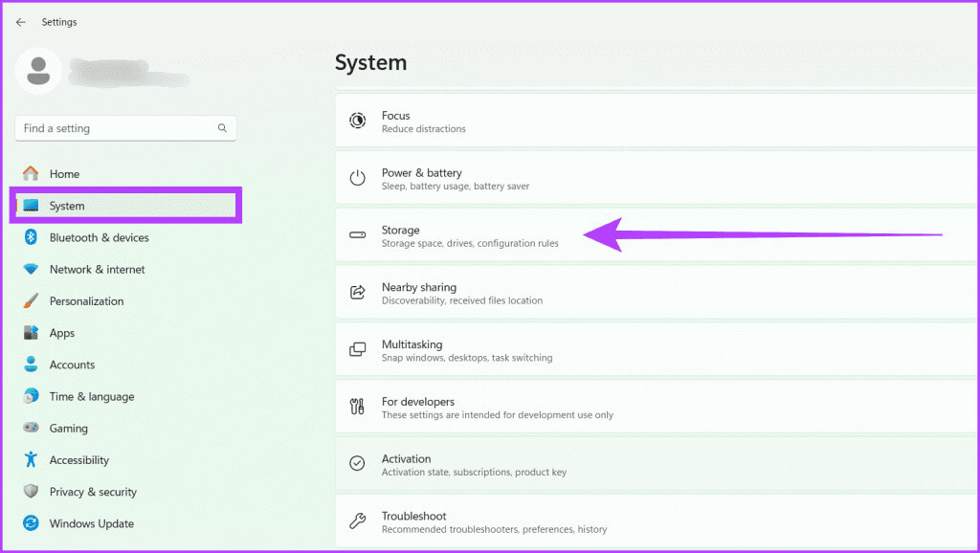The height and width of the screenshot is (553, 980).
Task: Click the Gaming controller icon
Action: [x=31, y=428]
